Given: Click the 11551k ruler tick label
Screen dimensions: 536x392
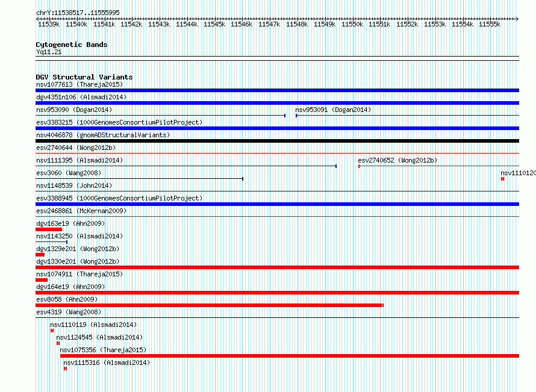Looking at the screenshot, I should (379, 24).
